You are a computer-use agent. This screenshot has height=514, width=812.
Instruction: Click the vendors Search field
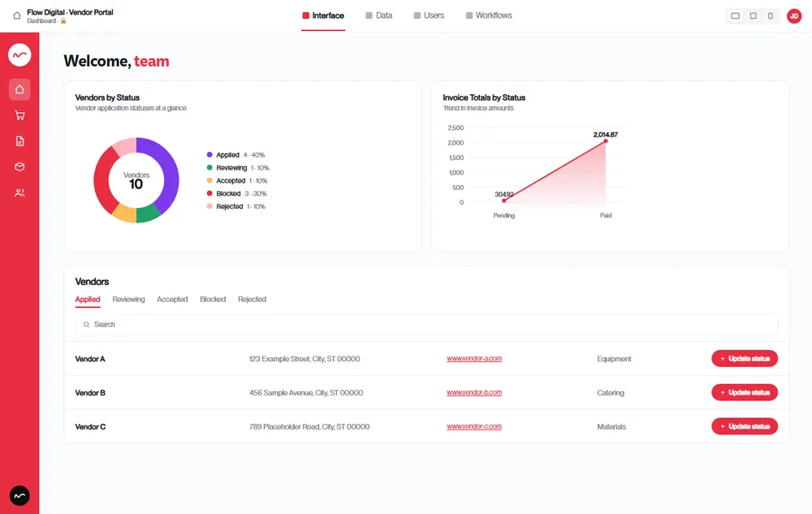pyautogui.click(x=426, y=325)
